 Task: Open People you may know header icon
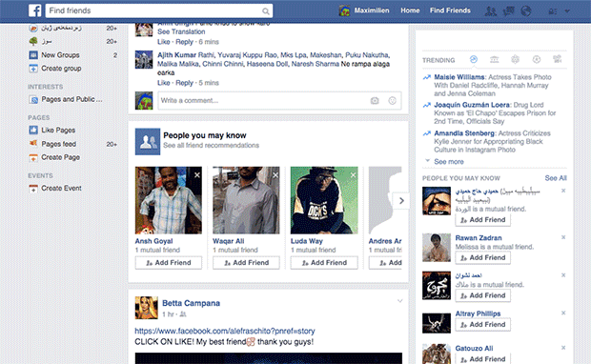148,142
